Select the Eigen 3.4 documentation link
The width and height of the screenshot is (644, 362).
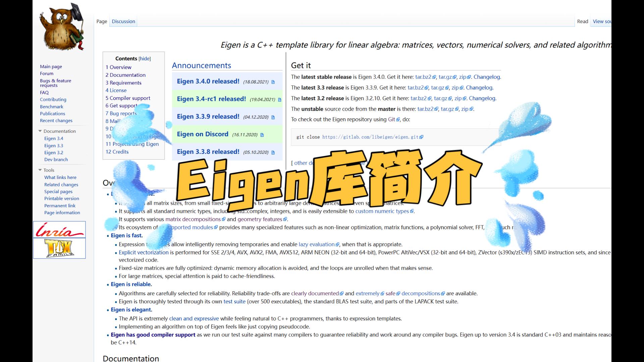click(54, 138)
